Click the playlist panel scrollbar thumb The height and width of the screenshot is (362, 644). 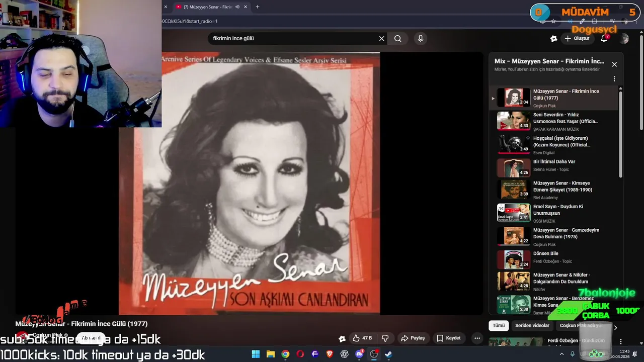pyautogui.click(x=620, y=134)
